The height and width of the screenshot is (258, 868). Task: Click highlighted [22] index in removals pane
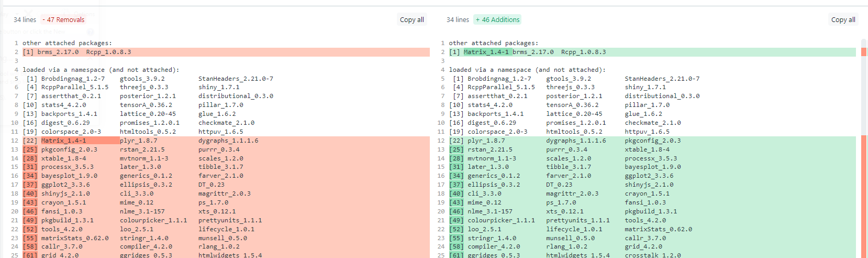point(30,141)
